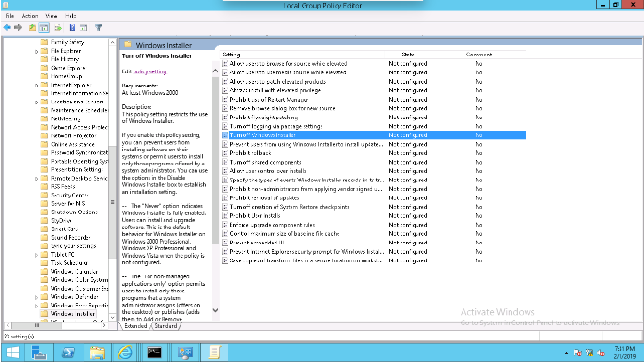Open the View menu

52,16
